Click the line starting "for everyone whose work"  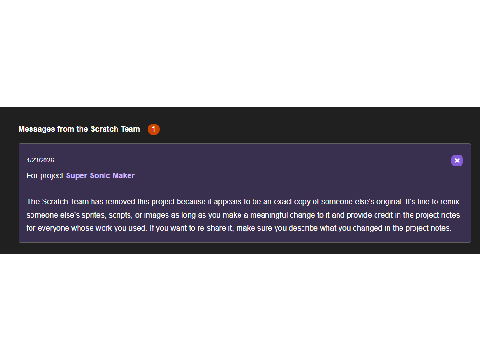[239, 228]
